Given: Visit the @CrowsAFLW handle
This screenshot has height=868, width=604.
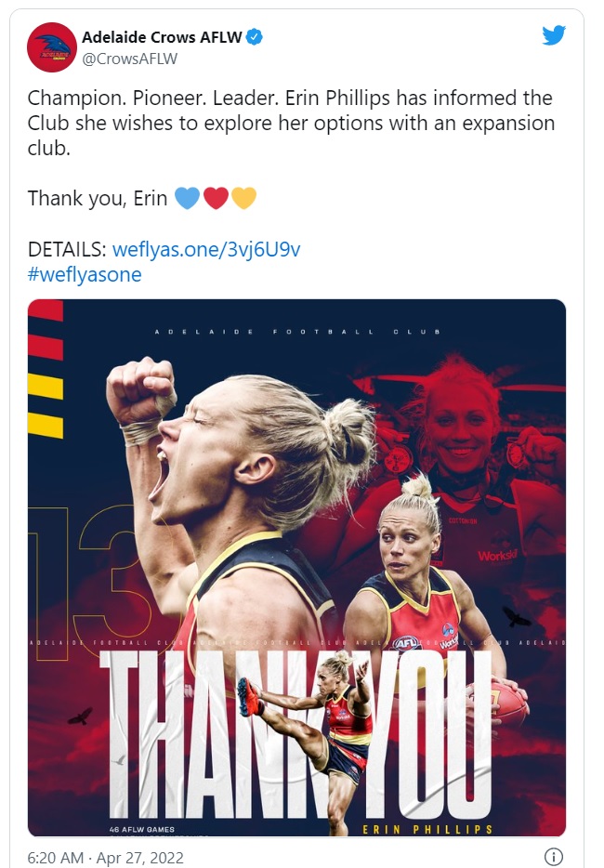Looking at the screenshot, I should (x=129, y=59).
